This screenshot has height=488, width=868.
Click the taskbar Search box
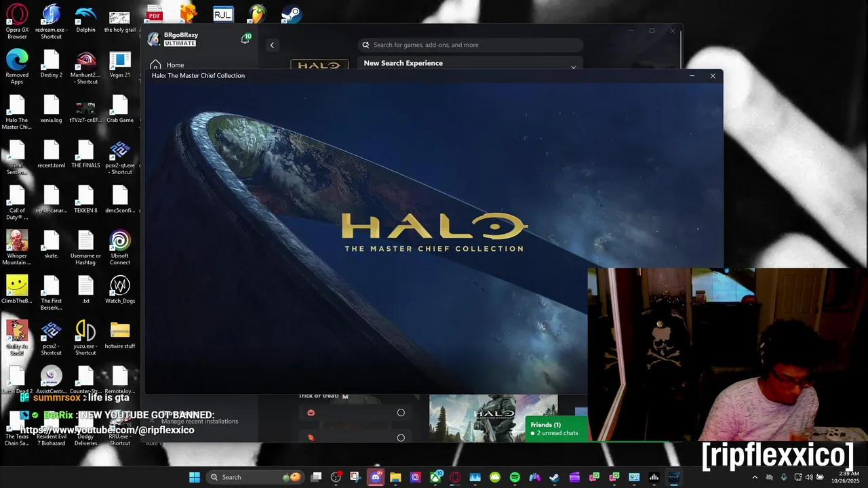[255, 477]
